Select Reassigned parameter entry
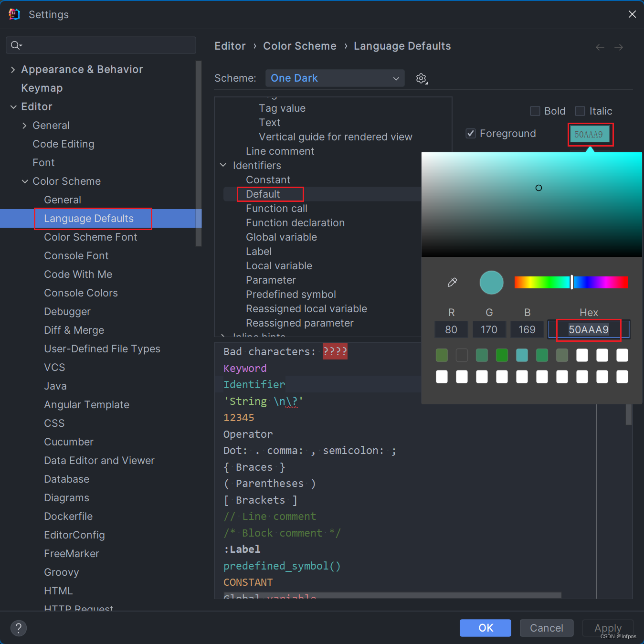The width and height of the screenshot is (644, 644). tap(300, 323)
